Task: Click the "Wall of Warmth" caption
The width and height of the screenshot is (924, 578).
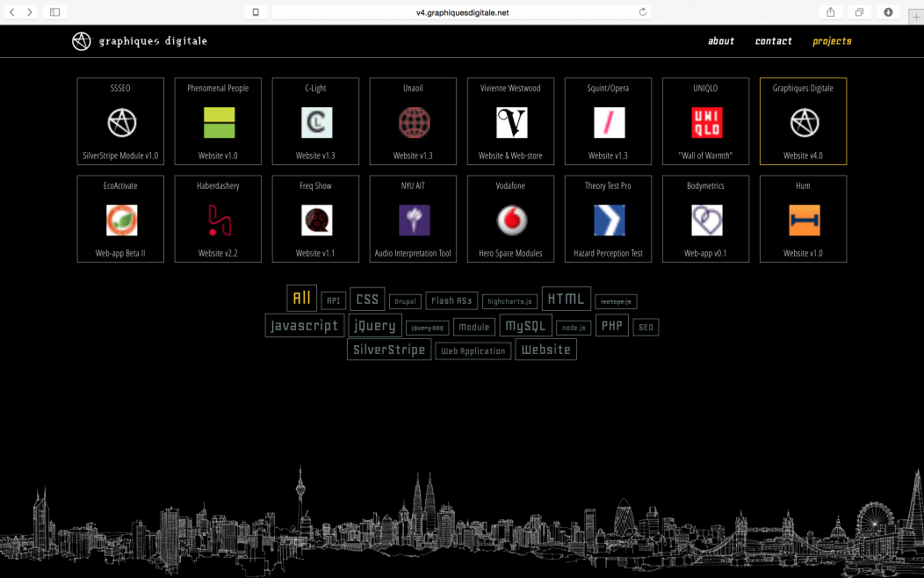Action: pos(705,155)
